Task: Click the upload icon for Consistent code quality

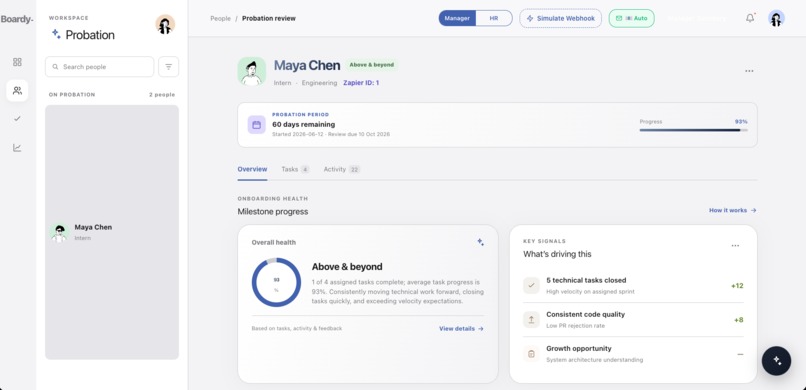Action: point(532,320)
